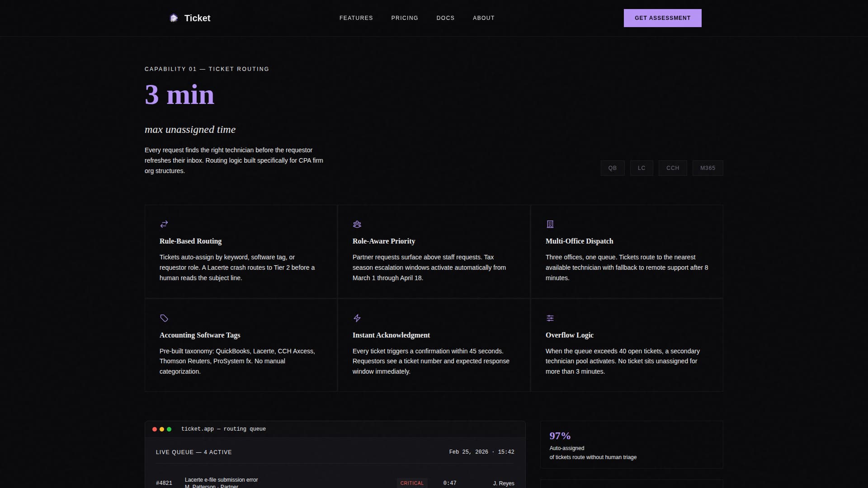This screenshot has width=868, height=488.
Task: Click the GET ASSESSMENT button
Action: (662, 18)
